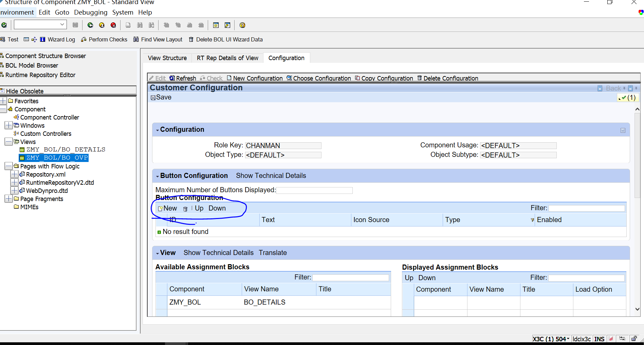Collapse the Views tree node
Screen dimensions: 644x345
[x=8, y=142]
